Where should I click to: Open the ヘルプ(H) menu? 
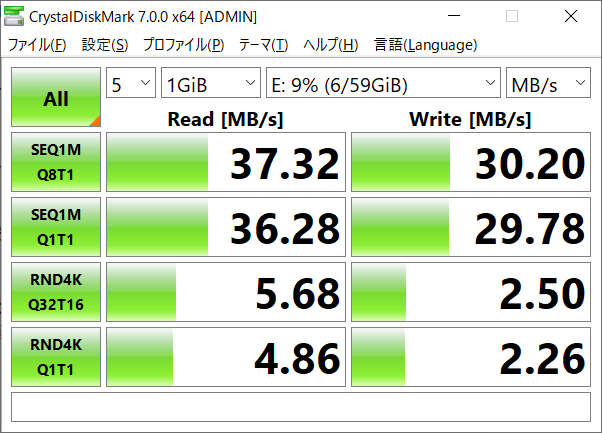331,45
